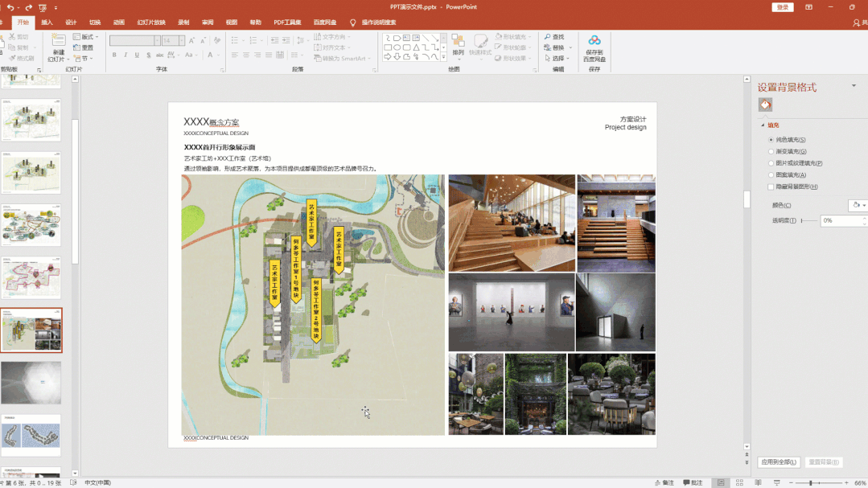
Task: Click the zoom out minus icon
Action: (x=791, y=483)
